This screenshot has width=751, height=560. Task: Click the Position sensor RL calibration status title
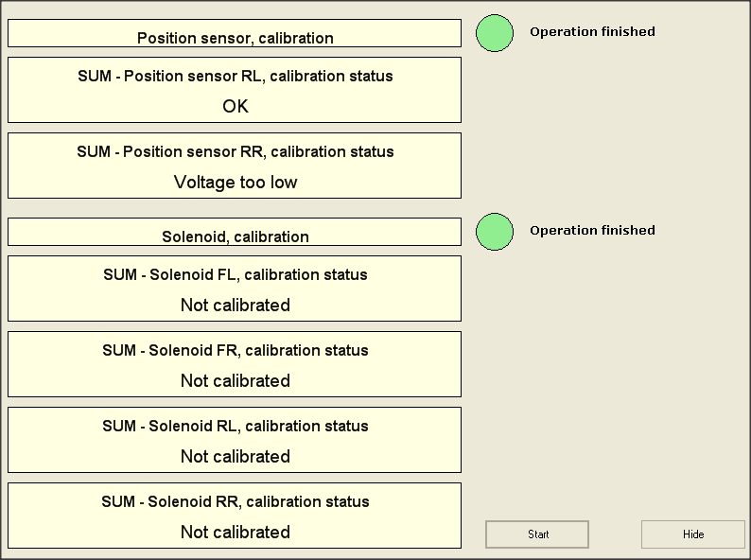[235, 76]
